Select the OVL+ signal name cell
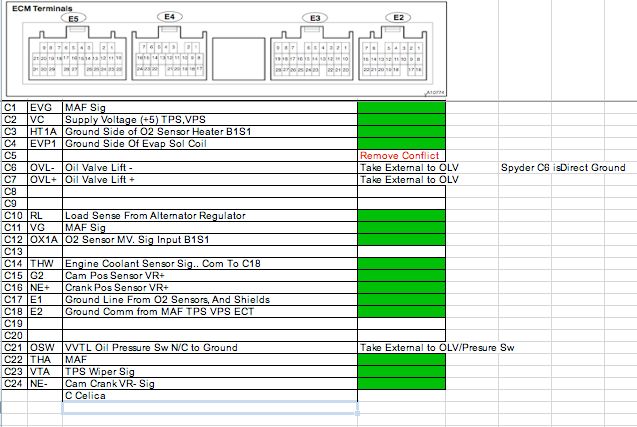This screenshot has width=637, height=427. tap(45, 180)
